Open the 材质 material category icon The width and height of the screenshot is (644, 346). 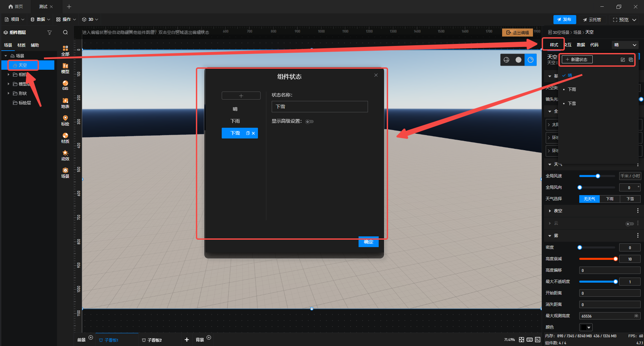[x=65, y=138]
